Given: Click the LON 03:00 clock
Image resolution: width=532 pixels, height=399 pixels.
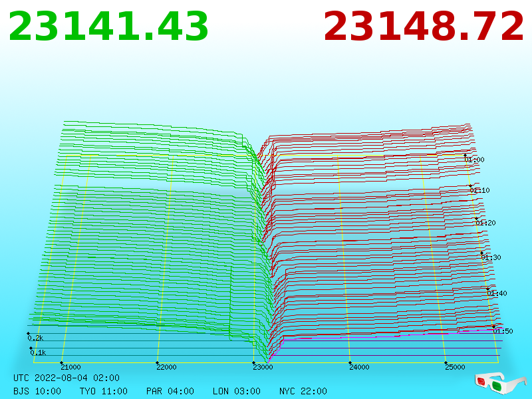Looking at the screenshot, I should 237,391.
